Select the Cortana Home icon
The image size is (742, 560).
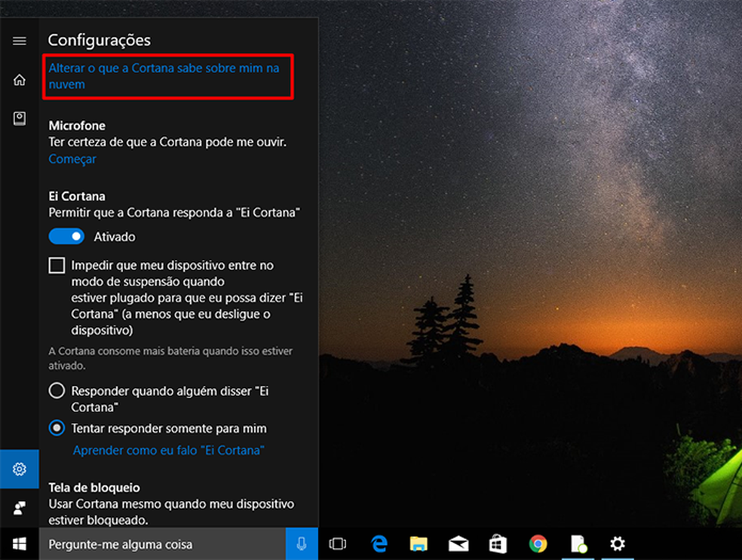tap(19, 79)
